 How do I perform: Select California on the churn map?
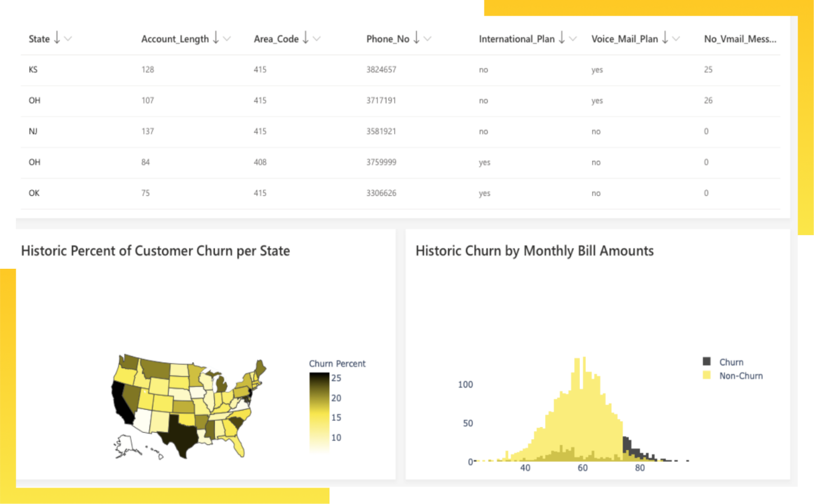[121, 401]
